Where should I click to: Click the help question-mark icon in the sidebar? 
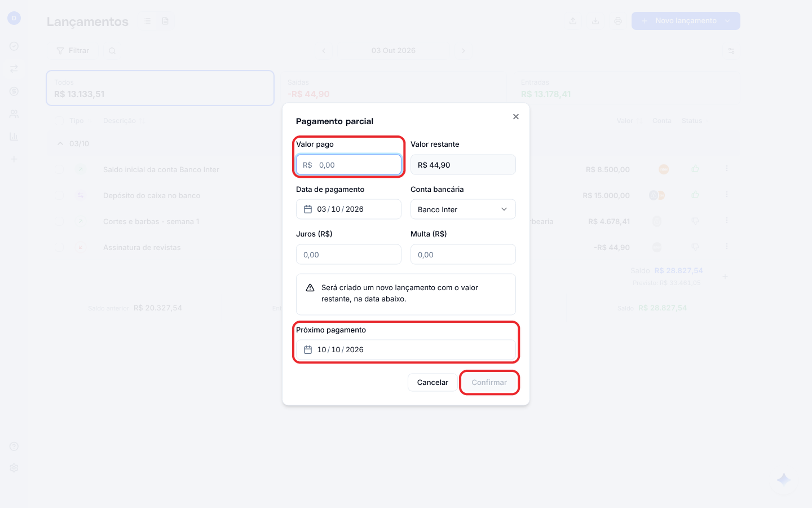click(14, 446)
